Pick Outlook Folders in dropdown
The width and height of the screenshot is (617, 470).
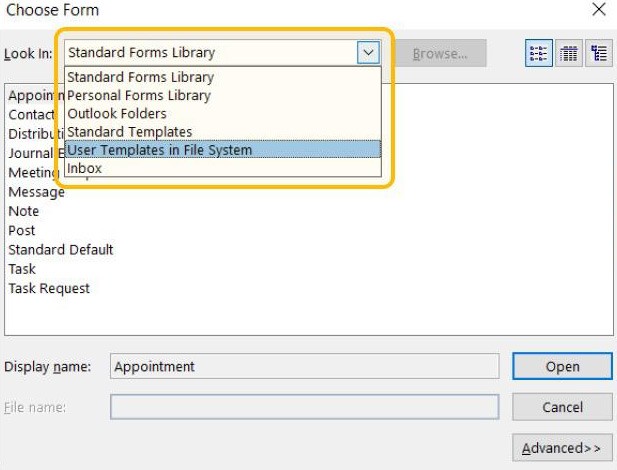[117, 114]
